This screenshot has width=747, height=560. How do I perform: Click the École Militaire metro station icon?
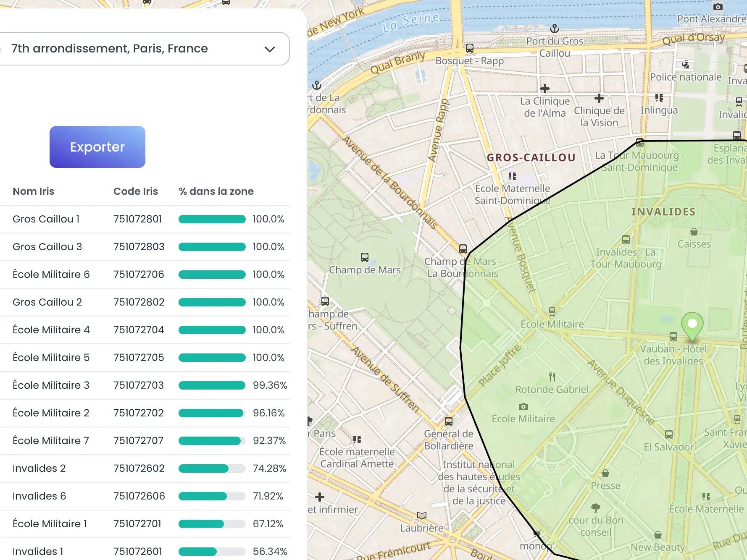point(552,311)
